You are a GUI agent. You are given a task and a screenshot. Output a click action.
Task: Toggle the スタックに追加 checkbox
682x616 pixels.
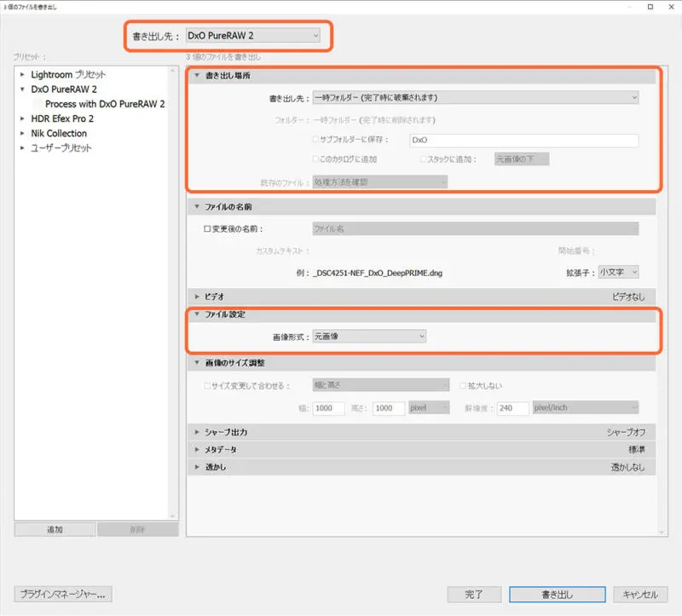click(423, 159)
